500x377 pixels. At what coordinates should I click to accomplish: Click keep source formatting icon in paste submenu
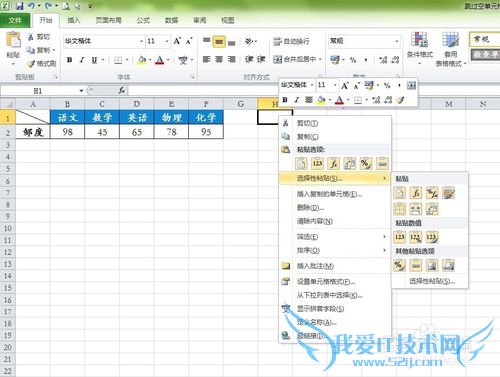448,193
